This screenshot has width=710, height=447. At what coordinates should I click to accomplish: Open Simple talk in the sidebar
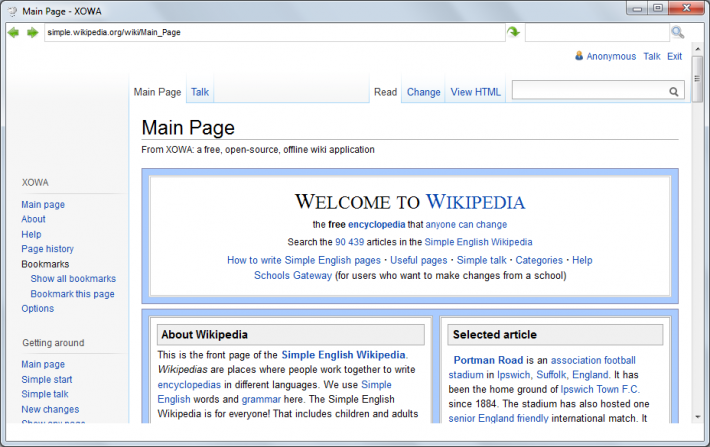pyautogui.click(x=45, y=394)
